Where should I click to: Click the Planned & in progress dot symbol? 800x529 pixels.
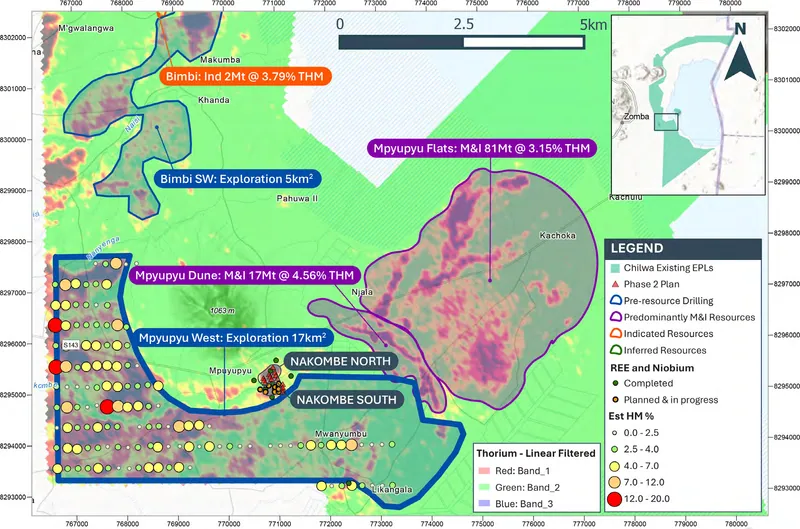[x=615, y=399]
